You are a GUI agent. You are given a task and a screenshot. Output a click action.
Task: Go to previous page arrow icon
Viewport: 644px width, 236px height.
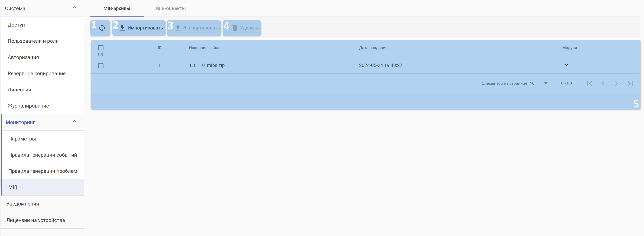coord(603,84)
